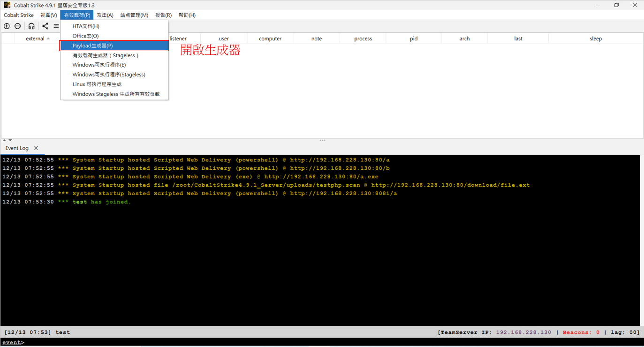Image resolution: width=644 pixels, height=347 pixels.
Task: Sort by the sleep column header
Action: coord(596,39)
